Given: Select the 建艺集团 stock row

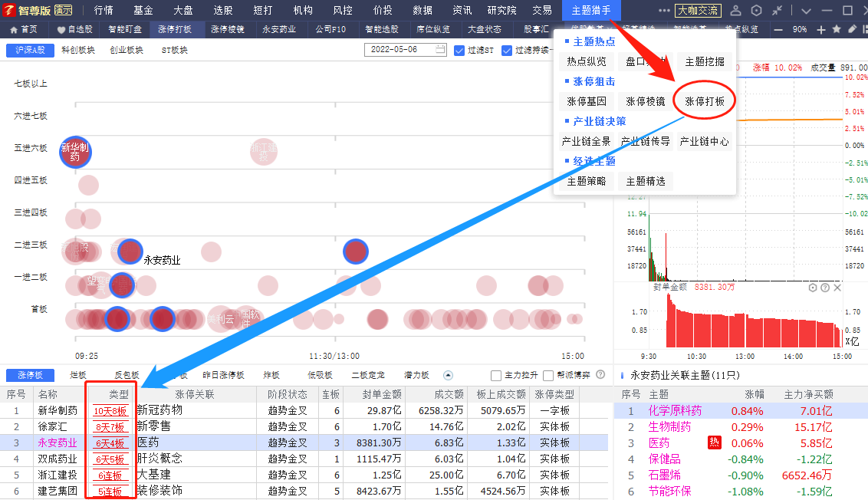Looking at the screenshot, I should [304, 491].
